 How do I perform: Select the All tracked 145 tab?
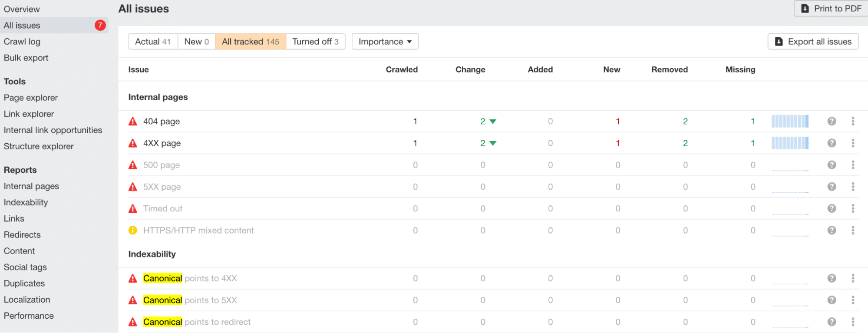(251, 42)
